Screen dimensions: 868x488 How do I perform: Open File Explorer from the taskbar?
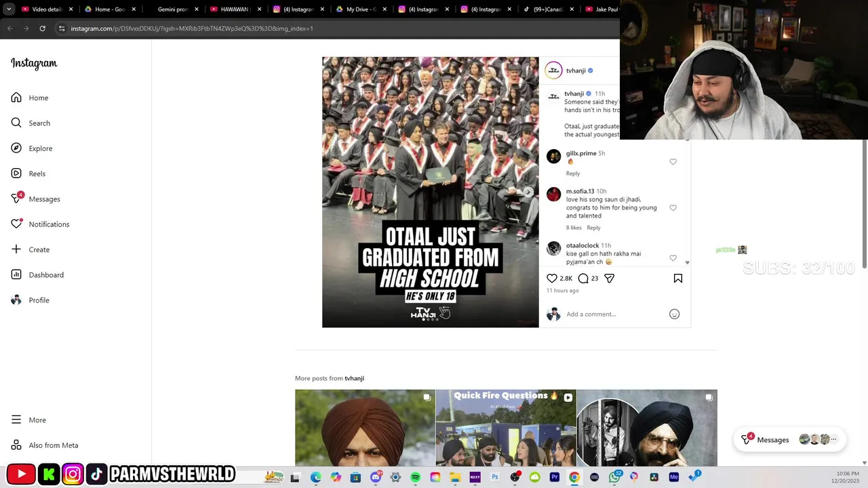point(455,477)
